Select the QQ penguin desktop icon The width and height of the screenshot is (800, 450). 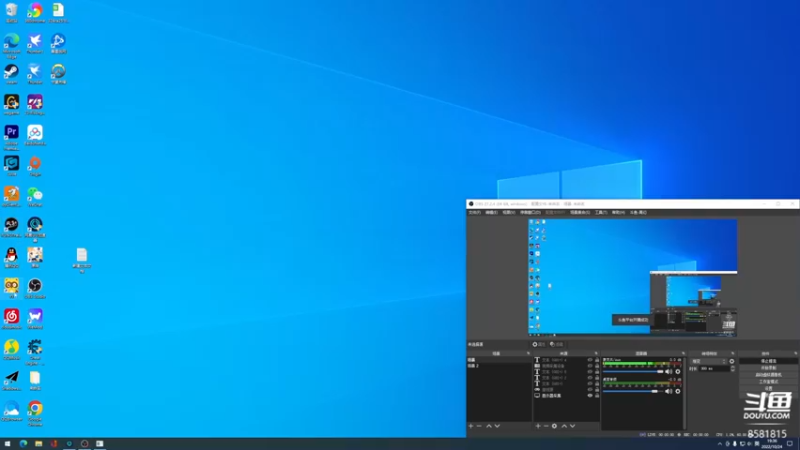[11, 258]
